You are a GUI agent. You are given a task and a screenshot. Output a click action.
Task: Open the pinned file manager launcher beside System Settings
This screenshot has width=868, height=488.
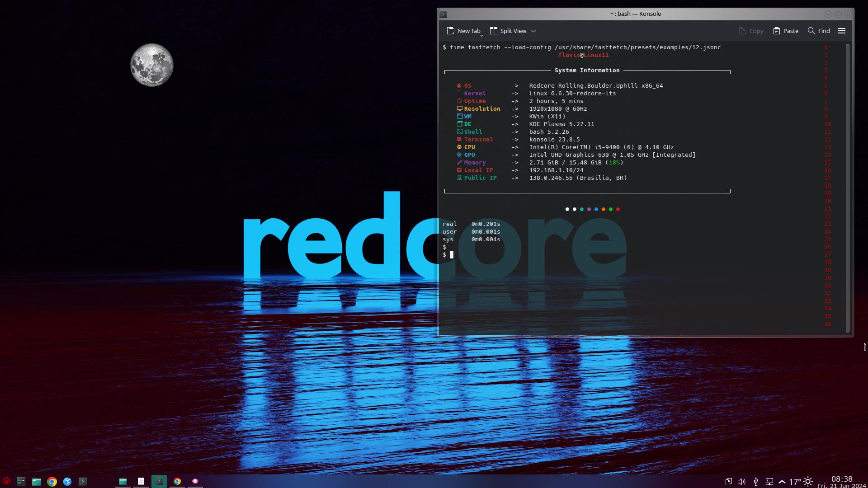pyautogui.click(x=37, y=481)
